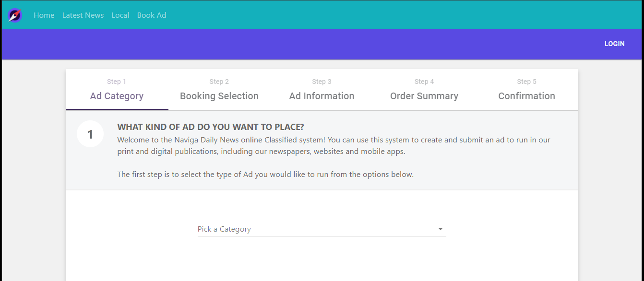Go to the Home page link
Screen dimensions: 644x281
tap(44, 15)
